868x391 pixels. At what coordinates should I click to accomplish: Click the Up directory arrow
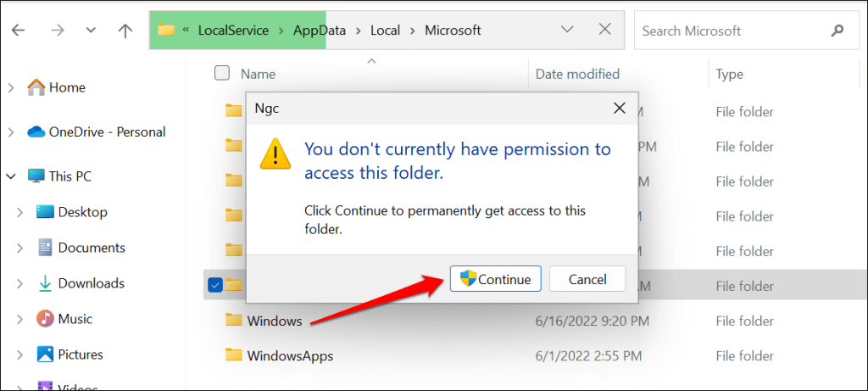point(125,31)
